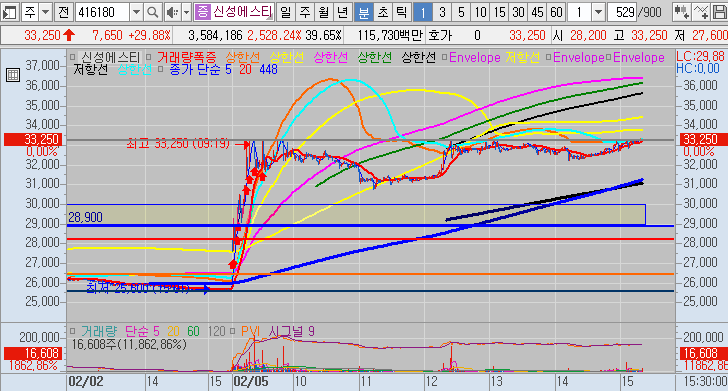Image resolution: width=728 pixels, height=391 pixels.
Task: Select the 월 monthly chart period
Action: [324, 12]
